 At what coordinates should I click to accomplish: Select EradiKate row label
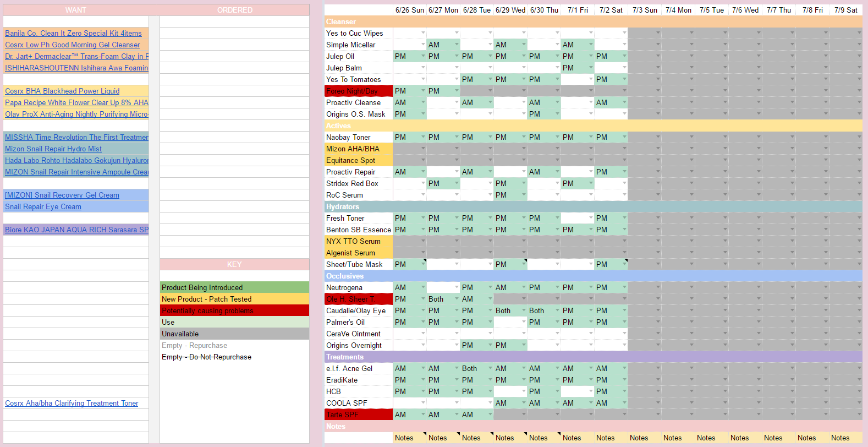pos(359,380)
